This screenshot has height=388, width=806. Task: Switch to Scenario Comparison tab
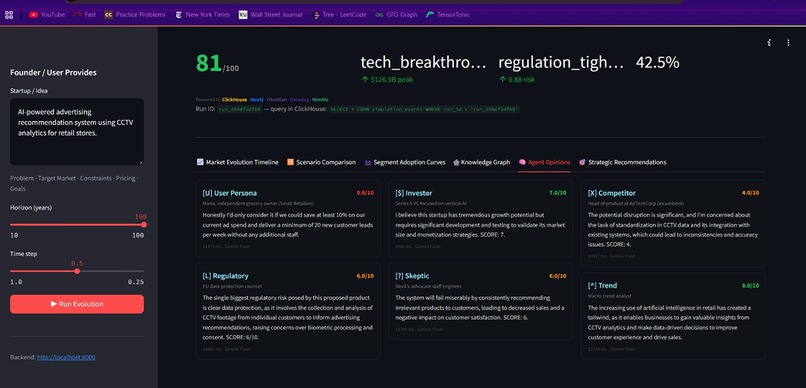[321, 162]
